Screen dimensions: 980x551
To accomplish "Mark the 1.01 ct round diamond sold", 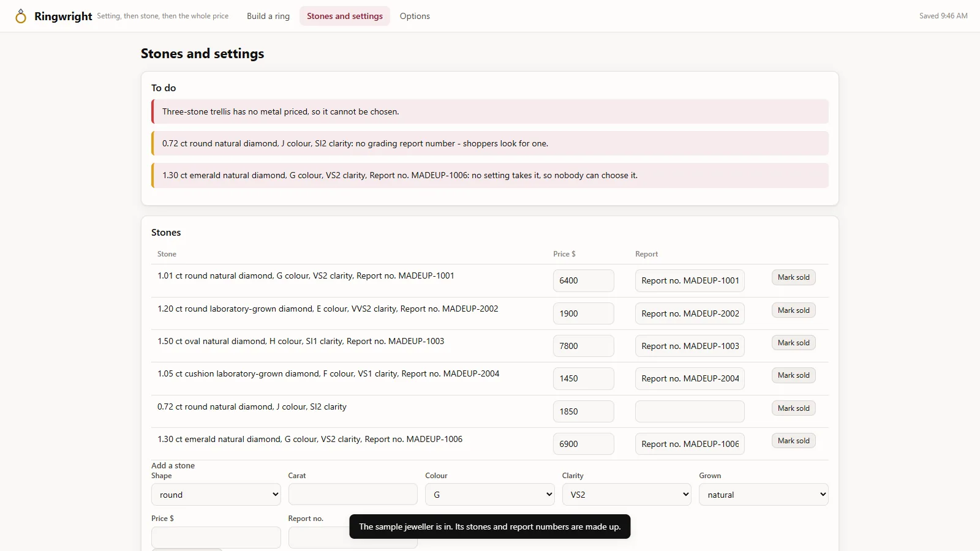I will (793, 277).
